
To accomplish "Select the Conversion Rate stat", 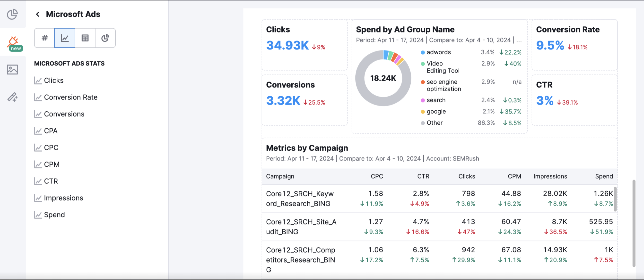I will tap(71, 97).
